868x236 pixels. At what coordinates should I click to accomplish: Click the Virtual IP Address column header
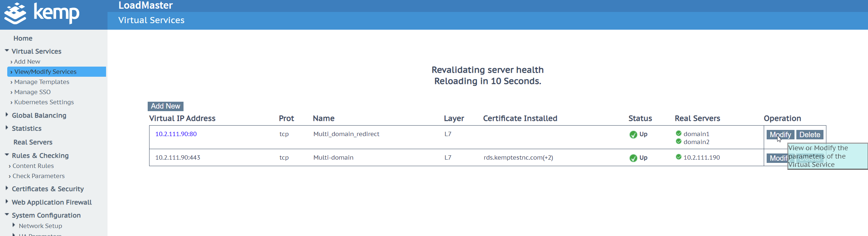tap(182, 118)
